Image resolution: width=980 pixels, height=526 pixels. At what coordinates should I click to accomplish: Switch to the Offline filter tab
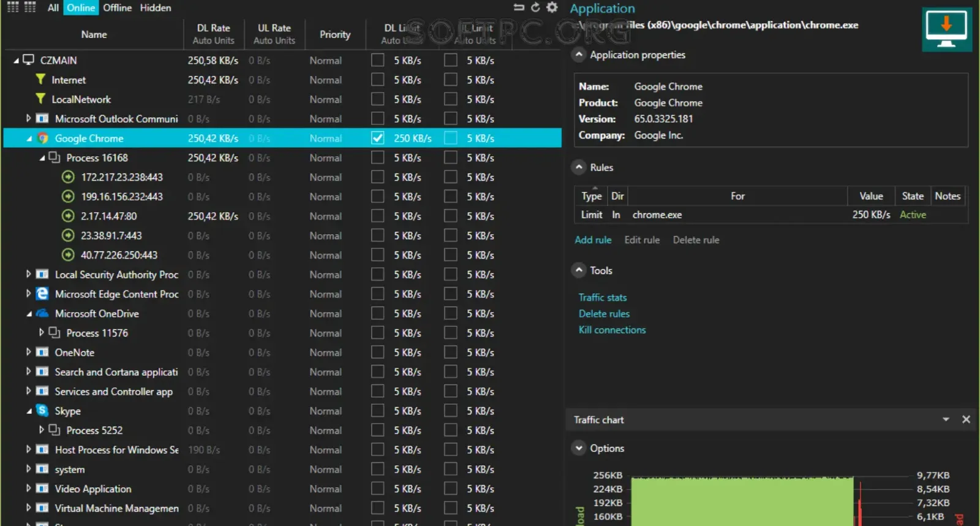(117, 7)
